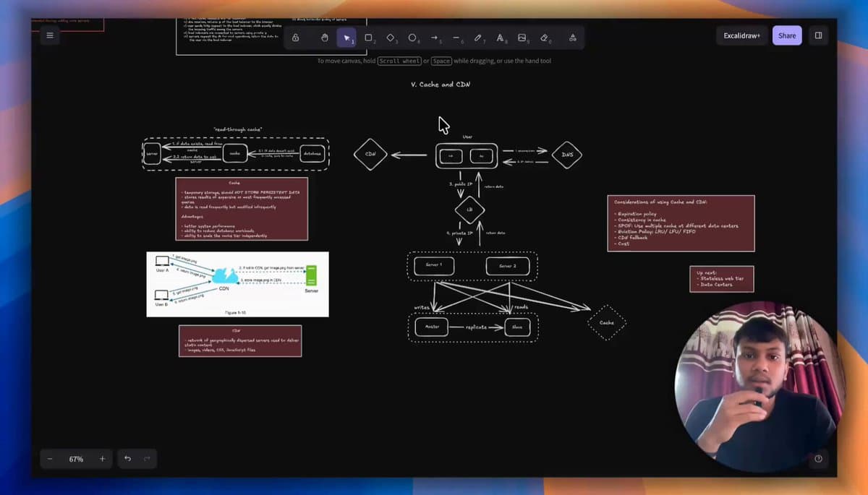Select the LB diamond shape
The image size is (868, 495).
pyautogui.click(x=469, y=210)
